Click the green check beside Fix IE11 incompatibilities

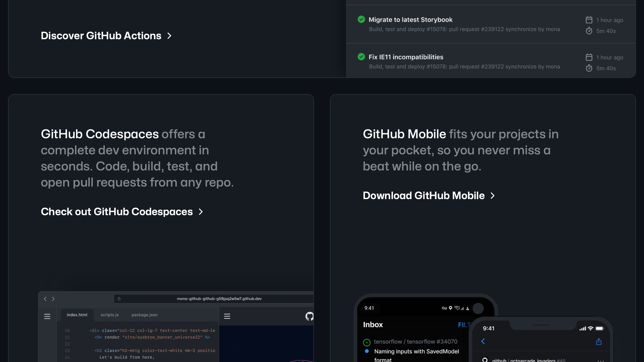coord(361,57)
